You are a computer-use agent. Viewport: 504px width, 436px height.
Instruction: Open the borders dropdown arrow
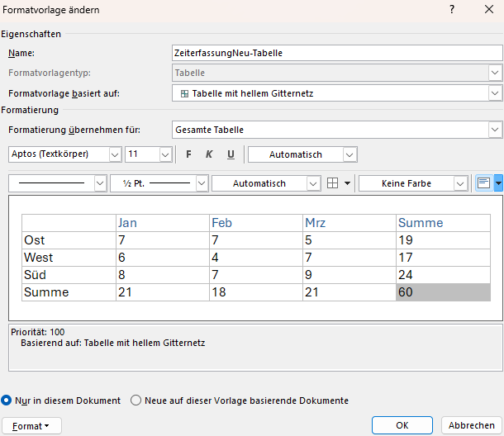347,183
